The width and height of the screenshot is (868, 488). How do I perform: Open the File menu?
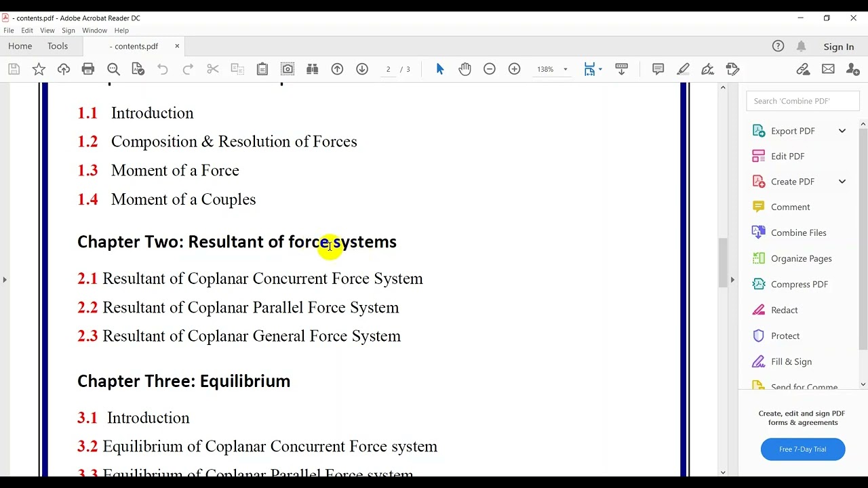tap(9, 30)
